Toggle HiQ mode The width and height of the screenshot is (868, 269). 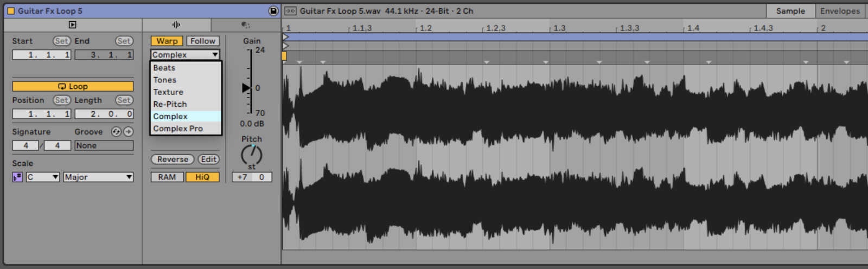202,177
